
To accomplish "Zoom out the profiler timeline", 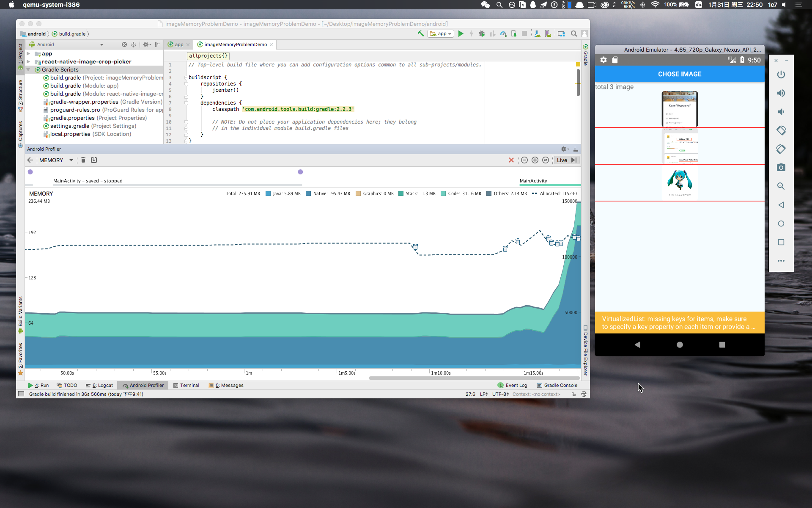I will click(x=524, y=160).
